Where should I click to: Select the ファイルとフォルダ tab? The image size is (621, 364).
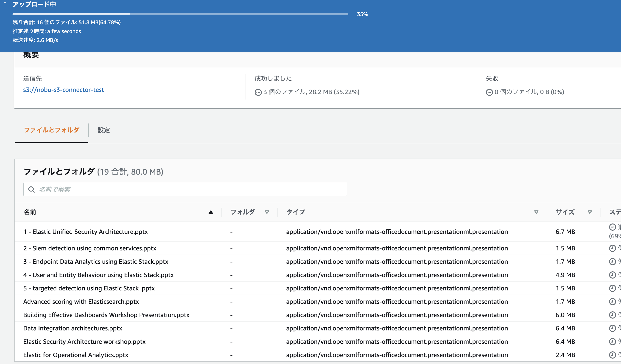pyautogui.click(x=52, y=130)
